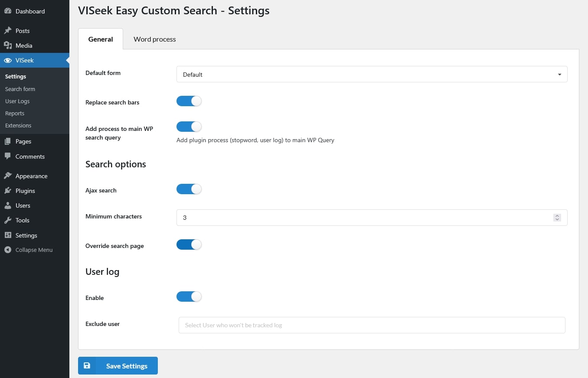This screenshot has width=588, height=378.
Task: Click the Posts pushpin icon
Action: point(8,31)
